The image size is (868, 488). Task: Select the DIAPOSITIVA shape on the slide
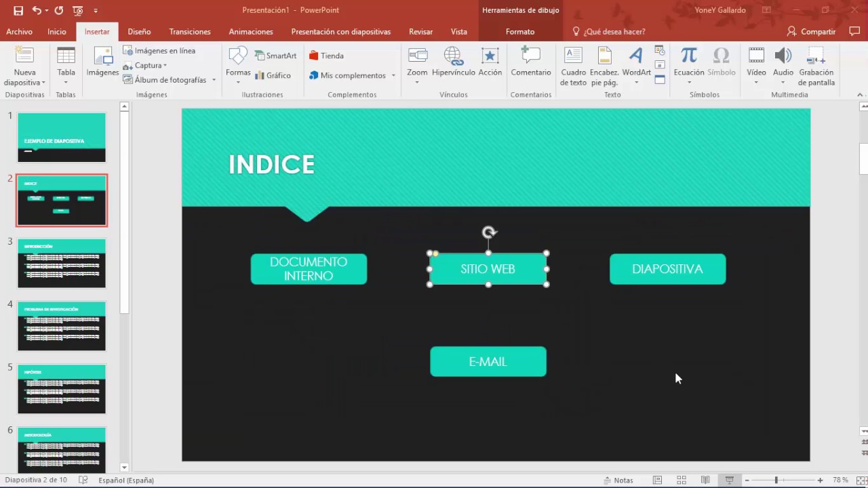[x=667, y=269]
